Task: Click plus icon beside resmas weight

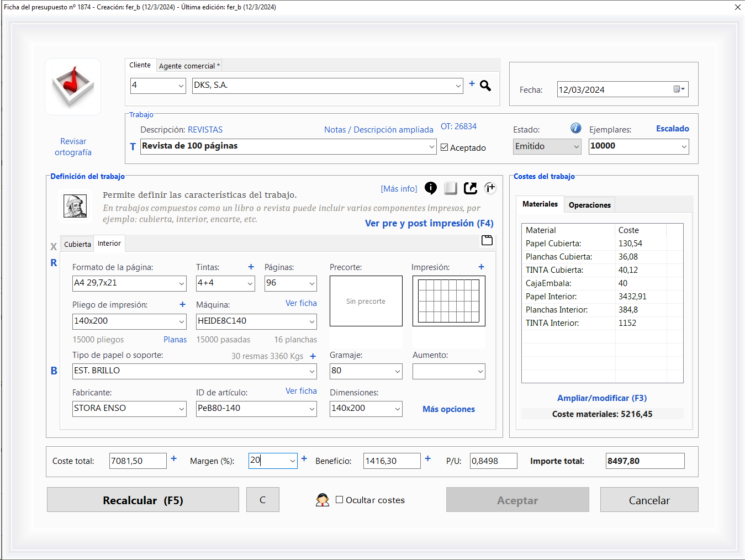Action: point(313,356)
